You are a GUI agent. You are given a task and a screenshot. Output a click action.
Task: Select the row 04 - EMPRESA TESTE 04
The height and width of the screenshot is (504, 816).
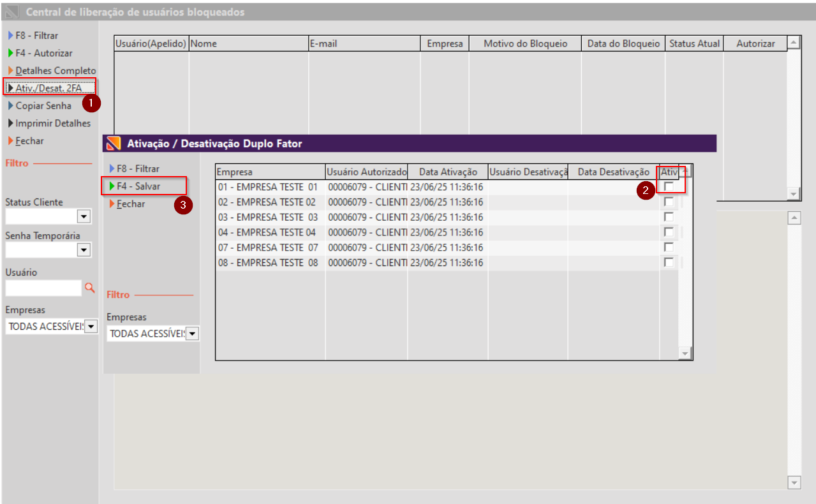tap(447, 232)
